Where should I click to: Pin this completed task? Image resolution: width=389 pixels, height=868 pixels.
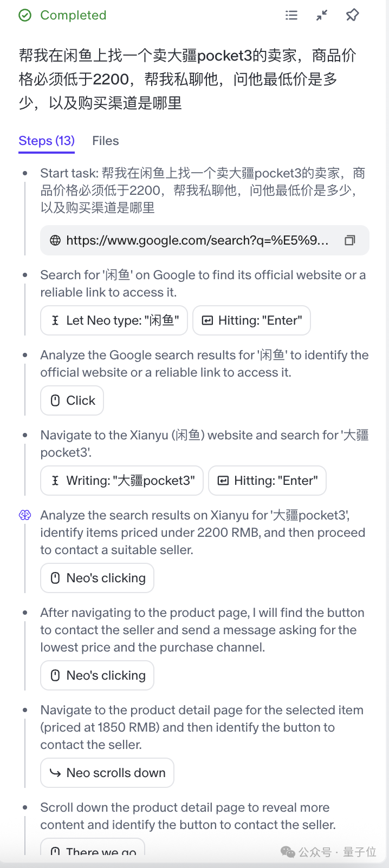(352, 15)
